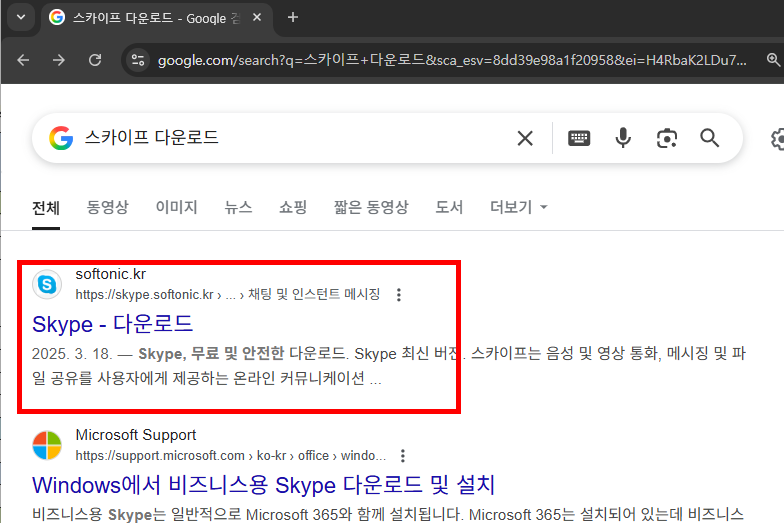Click the 2025. 3. 18. snippet date text
The width and height of the screenshot is (784, 523).
72,354
